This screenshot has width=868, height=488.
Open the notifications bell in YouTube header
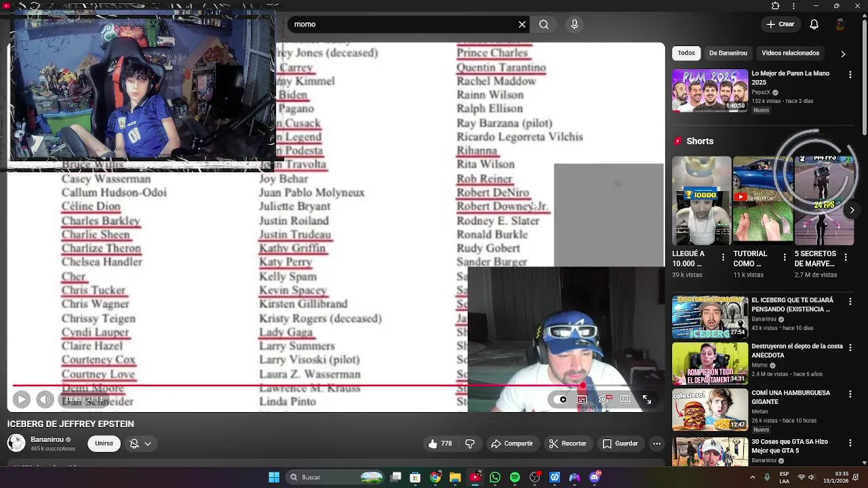tap(814, 24)
